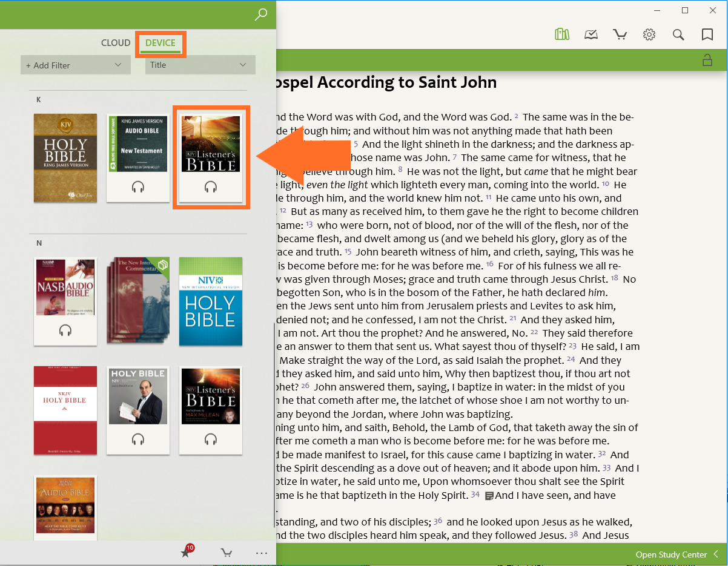Expand the Add Filter dropdown
This screenshot has width=728, height=566.
pos(75,65)
